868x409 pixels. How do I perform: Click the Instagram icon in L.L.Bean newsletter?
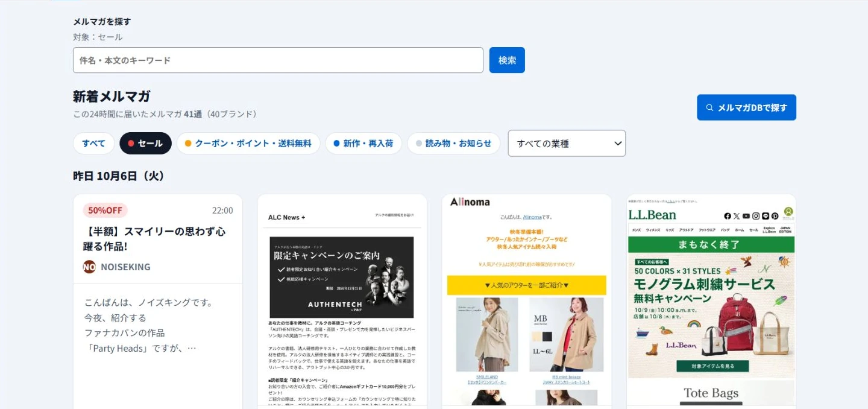point(756,216)
